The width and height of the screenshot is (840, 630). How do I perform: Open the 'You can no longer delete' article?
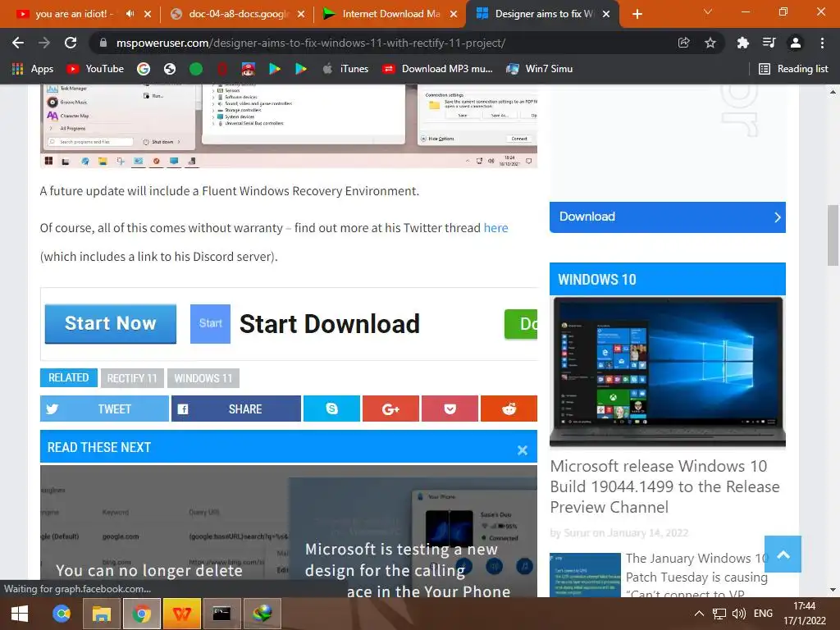[x=149, y=571]
